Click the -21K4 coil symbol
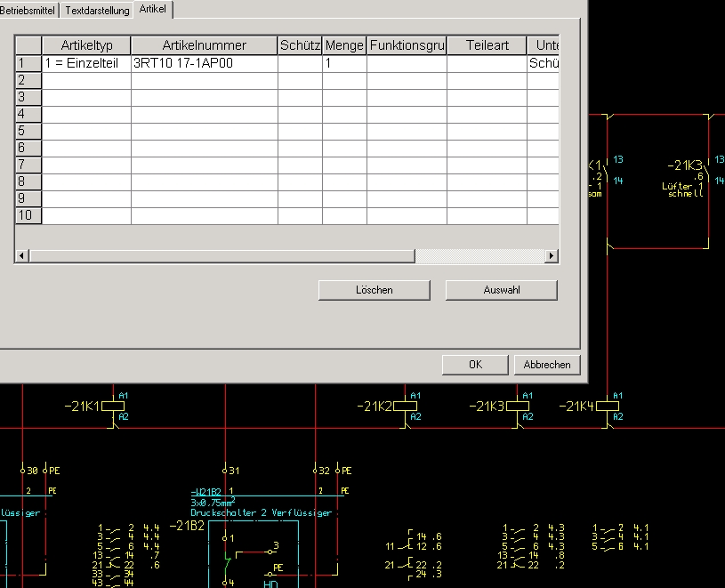This screenshot has width=725, height=588. [607, 406]
